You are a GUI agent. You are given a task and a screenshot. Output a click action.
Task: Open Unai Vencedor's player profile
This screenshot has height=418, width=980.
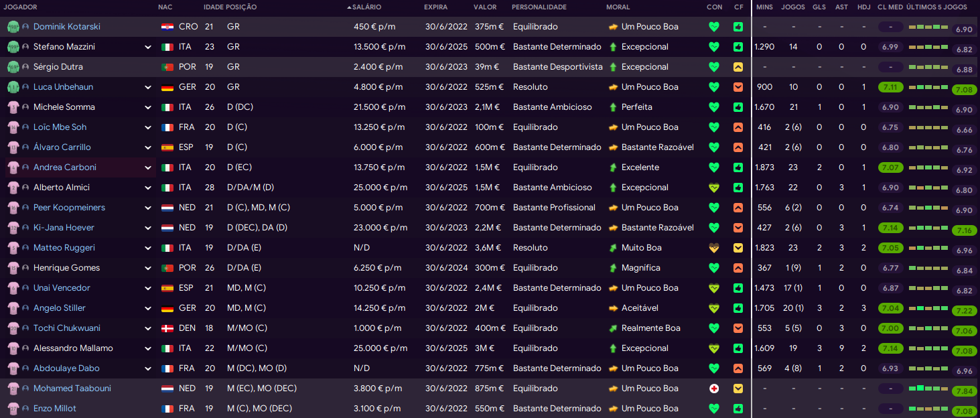(62, 288)
